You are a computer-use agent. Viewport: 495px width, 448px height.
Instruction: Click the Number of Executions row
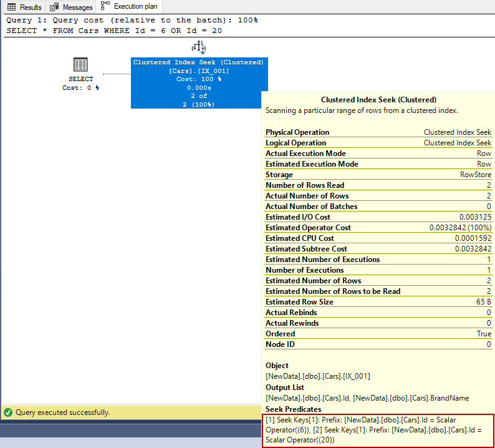pyautogui.click(x=378, y=270)
